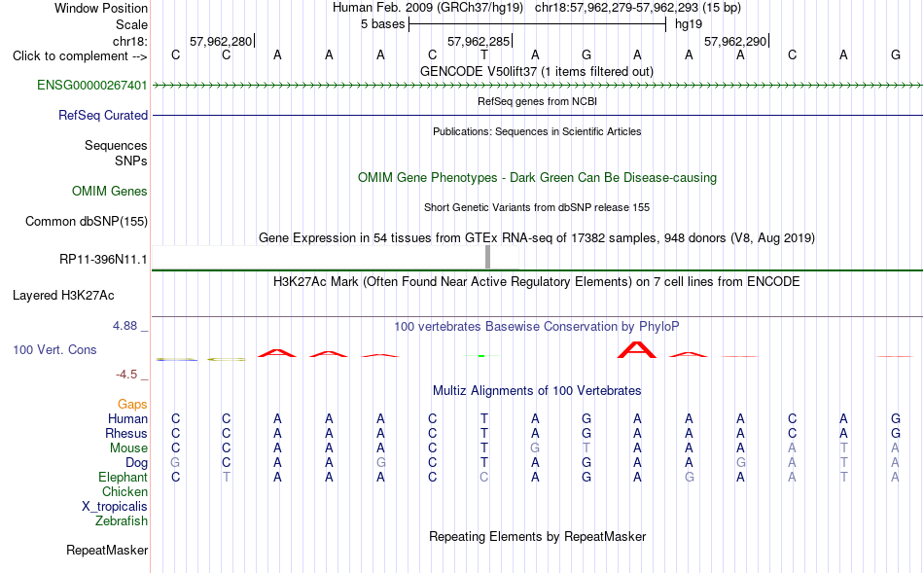
Task: Click the Zebrafish species row label
Action: tap(122, 521)
